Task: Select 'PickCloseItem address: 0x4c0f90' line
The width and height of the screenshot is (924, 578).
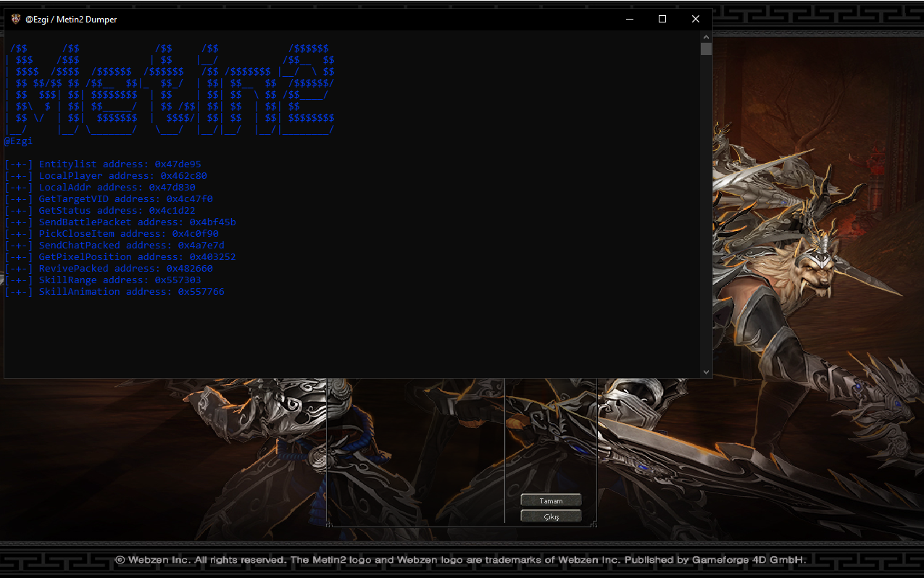Action: [112, 234]
